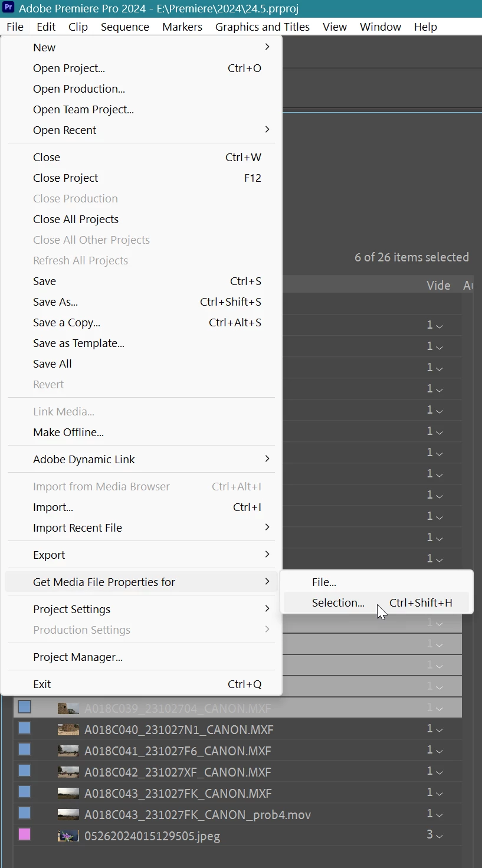
Task: Open the Window menu
Action: pyautogui.click(x=381, y=27)
